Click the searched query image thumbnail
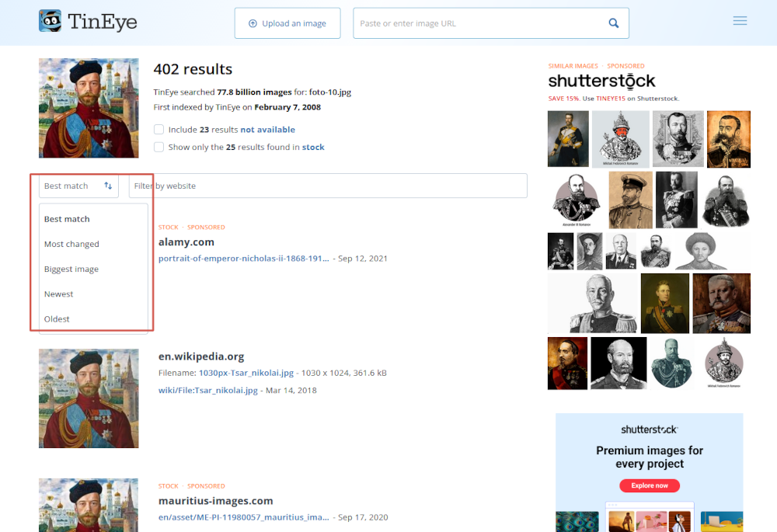777x532 pixels. pos(89,108)
